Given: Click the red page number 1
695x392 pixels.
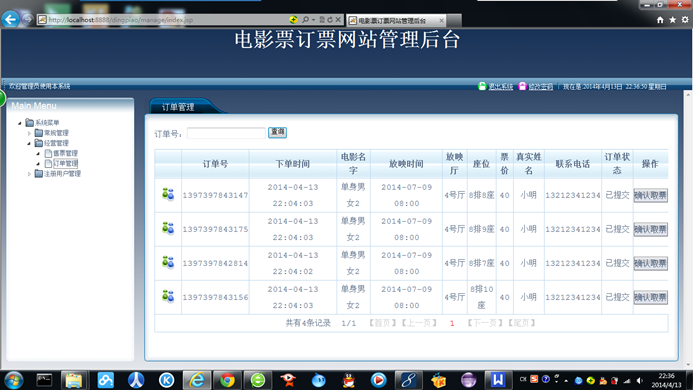Looking at the screenshot, I should coord(452,323).
